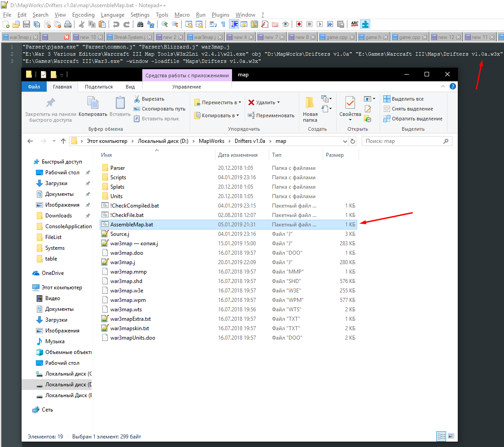Close the new 10 tab in Notepad++
The image size is (504, 447).
click(x=101, y=37)
